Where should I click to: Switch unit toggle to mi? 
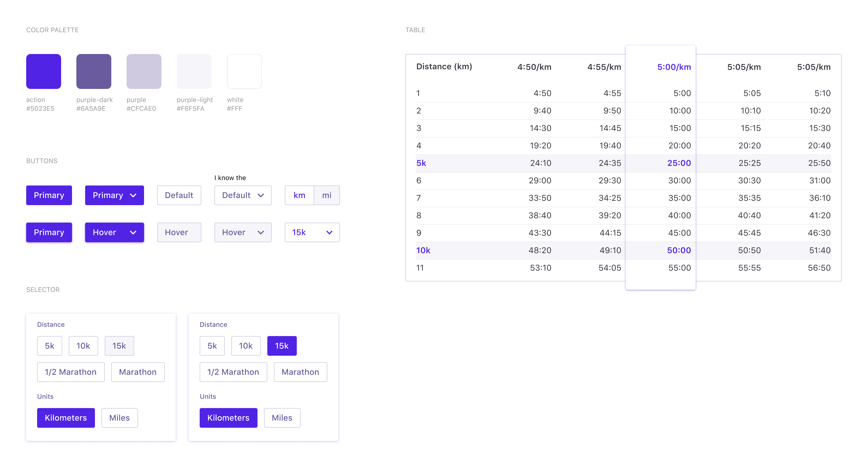point(327,195)
